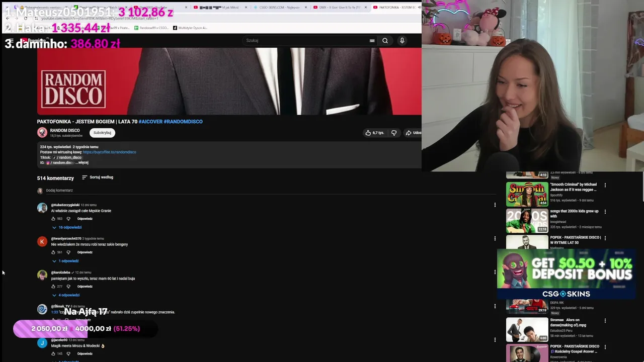Open menu for twardyorzech4370's comment
This screenshot has height=362, width=644.
(x=495, y=238)
